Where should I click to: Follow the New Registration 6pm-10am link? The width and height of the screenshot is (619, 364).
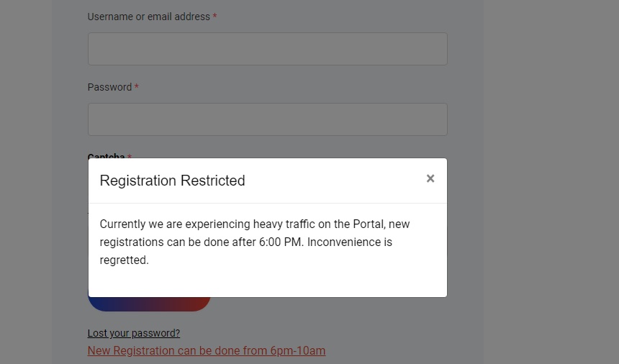pos(207,350)
